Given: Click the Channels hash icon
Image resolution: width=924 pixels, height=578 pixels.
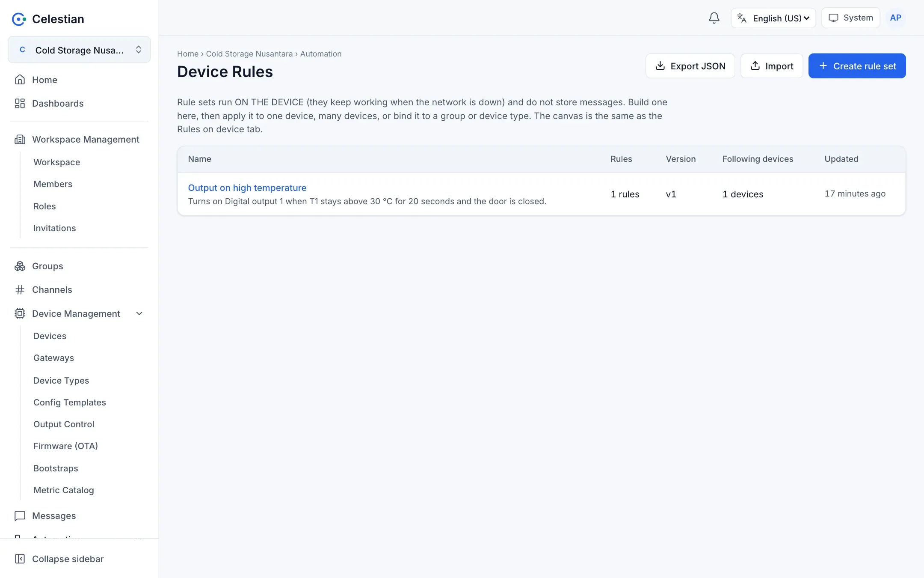Looking at the screenshot, I should pyautogui.click(x=20, y=289).
